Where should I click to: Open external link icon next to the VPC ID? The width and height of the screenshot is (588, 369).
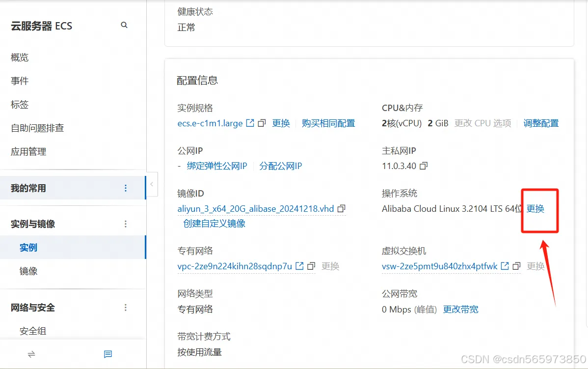point(299,266)
